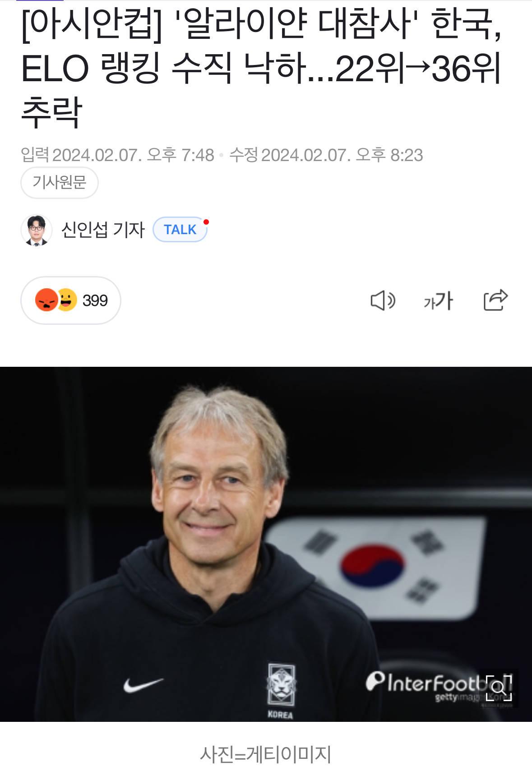Tap the speaker icon to listen to article
The width and height of the screenshot is (532, 776).
click(x=383, y=300)
